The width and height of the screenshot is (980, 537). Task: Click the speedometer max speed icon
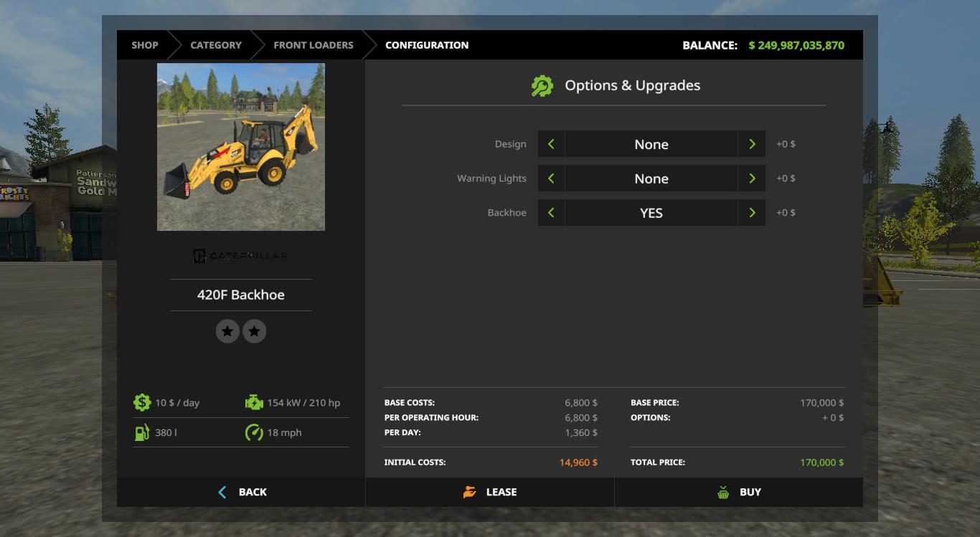coord(254,432)
